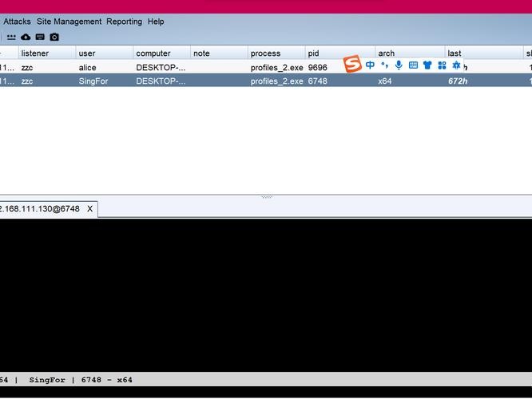Click the camera screenshots toolbar icon
This screenshot has height=399, width=532.
(x=54, y=37)
